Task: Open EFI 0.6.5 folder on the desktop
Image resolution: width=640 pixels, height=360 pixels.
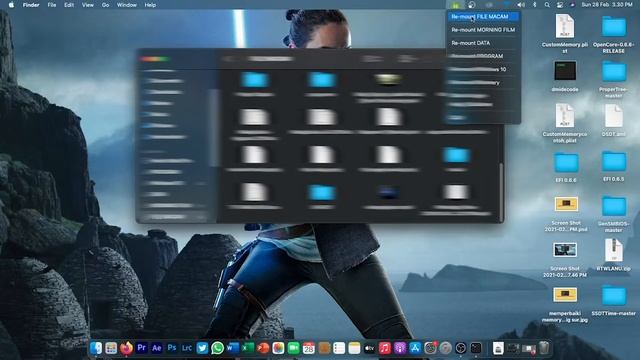Action: (x=613, y=162)
